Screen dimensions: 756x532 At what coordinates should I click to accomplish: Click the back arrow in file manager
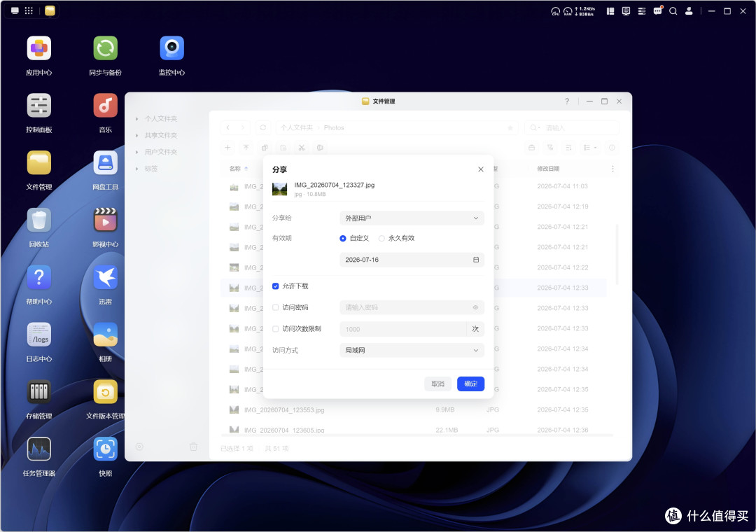coord(228,128)
